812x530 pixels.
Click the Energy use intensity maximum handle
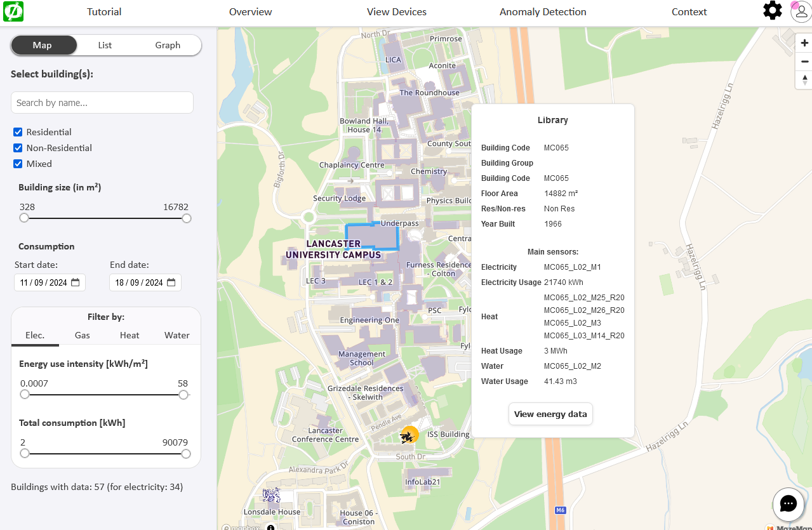click(183, 395)
